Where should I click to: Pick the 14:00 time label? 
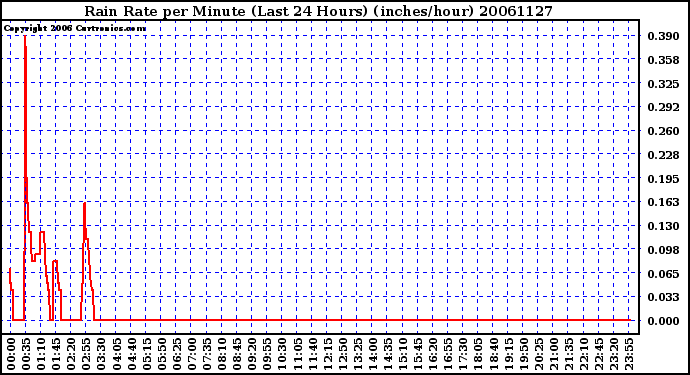click(x=372, y=354)
